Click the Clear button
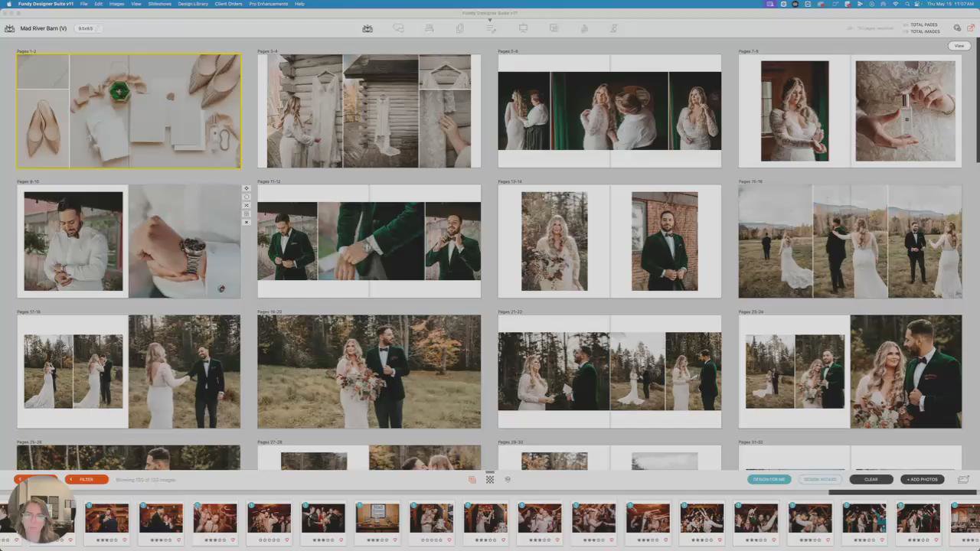The height and width of the screenshot is (551, 980). [871, 480]
